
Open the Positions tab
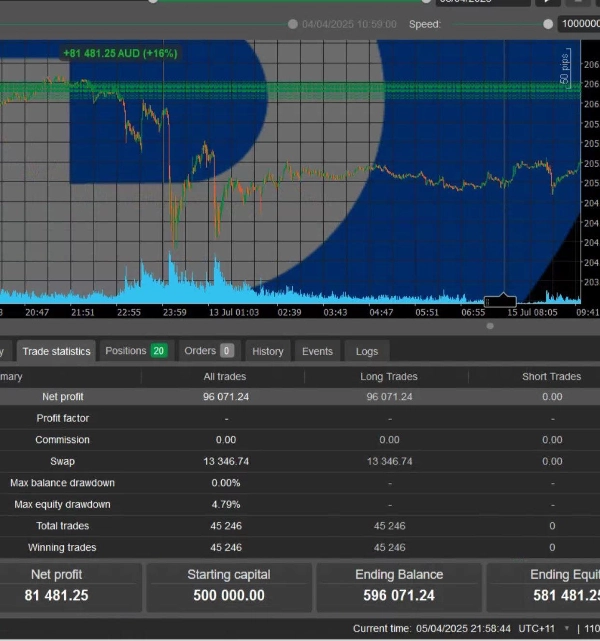[x=135, y=351]
